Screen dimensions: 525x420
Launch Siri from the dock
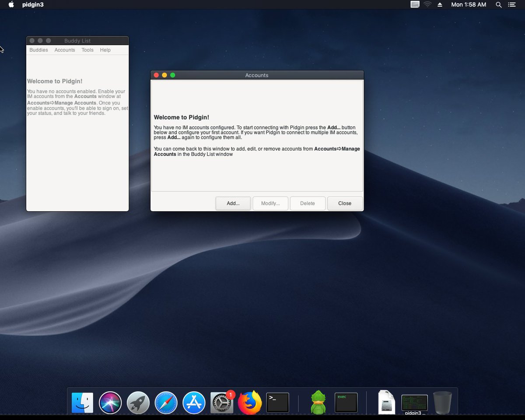coord(110,402)
